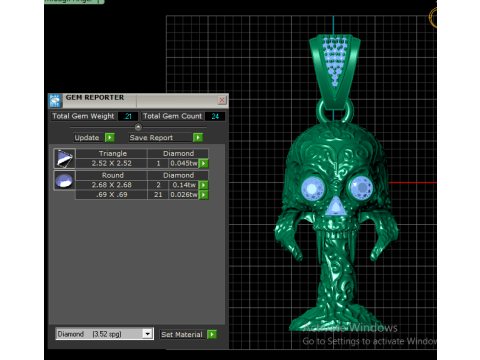
Task: Click the 2.52 X 2.52 size cell
Action: pos(112,163)
